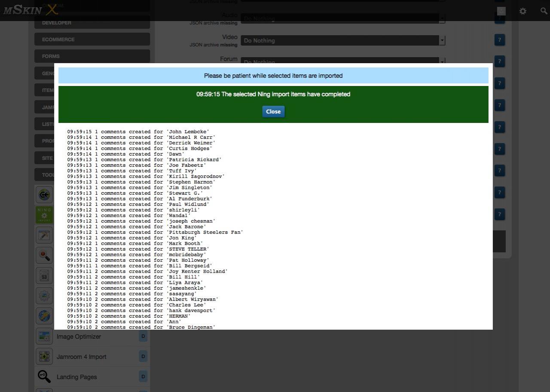Click the Close button in import dialog
This screenshot has width=550, height=392.
coord(273,112)
